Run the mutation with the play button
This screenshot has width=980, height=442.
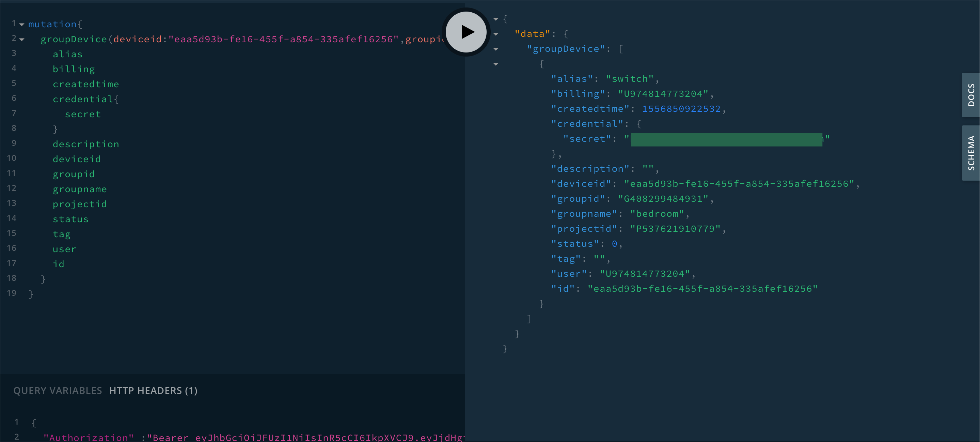tap(465, 32)
